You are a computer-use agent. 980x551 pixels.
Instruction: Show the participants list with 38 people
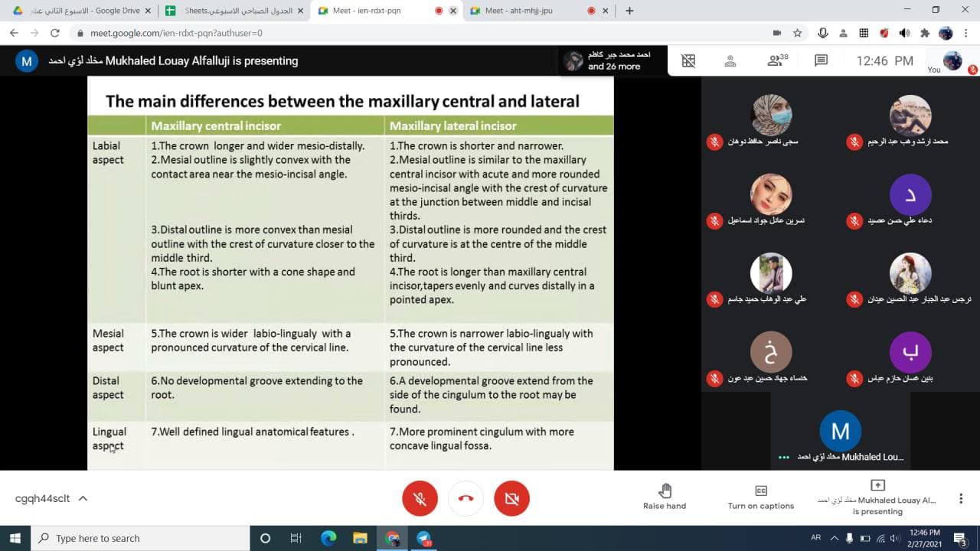(x=776, y=61)
